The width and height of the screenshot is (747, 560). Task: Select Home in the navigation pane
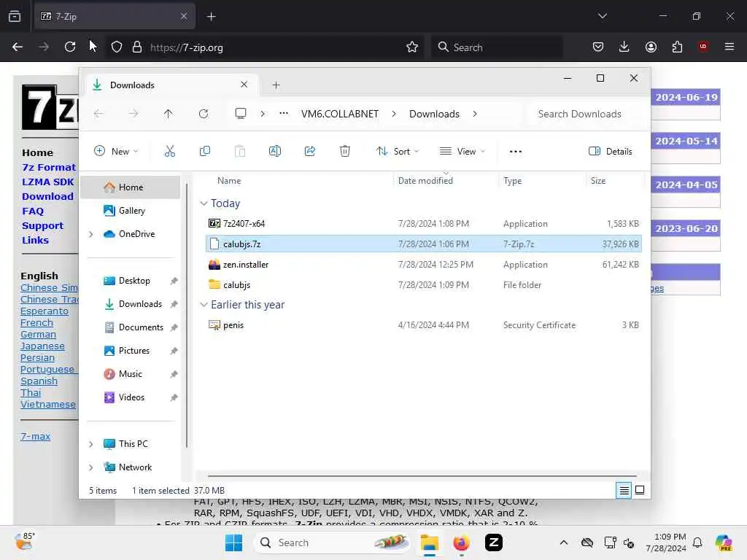pyautogui.click(x=130, y=187)
